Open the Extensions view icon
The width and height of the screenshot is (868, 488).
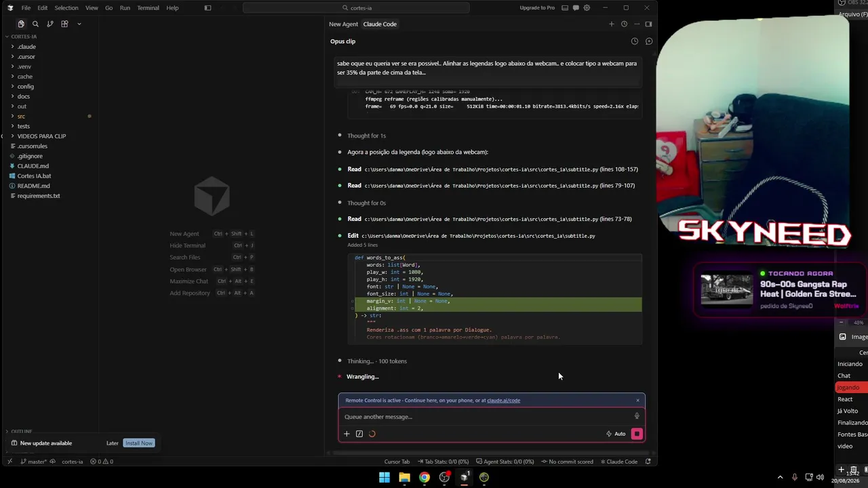(x=64, y=24)
